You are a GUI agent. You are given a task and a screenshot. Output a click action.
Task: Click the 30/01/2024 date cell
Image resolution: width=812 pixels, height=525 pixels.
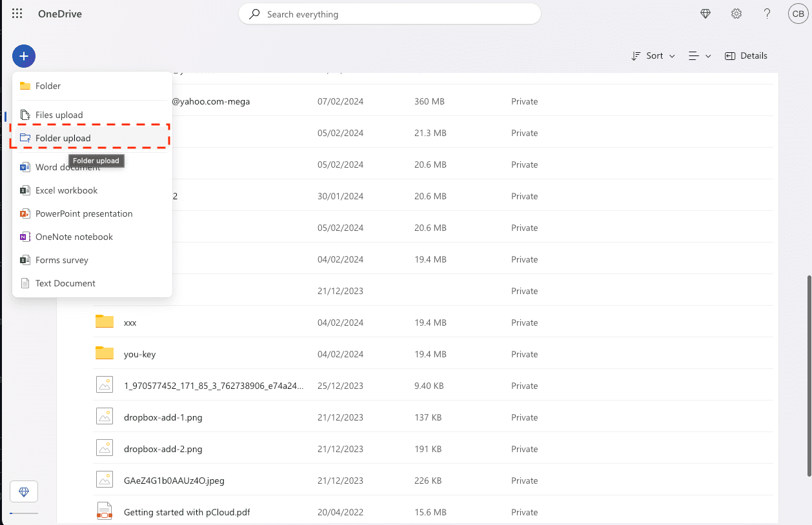pos(341,196)
